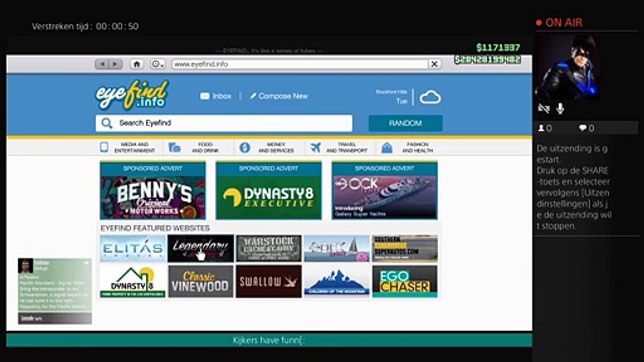Open the Classic Vinewood website tile
Image resolution: width=644 pixels, height=362 pixels.
tap(201, 282)
